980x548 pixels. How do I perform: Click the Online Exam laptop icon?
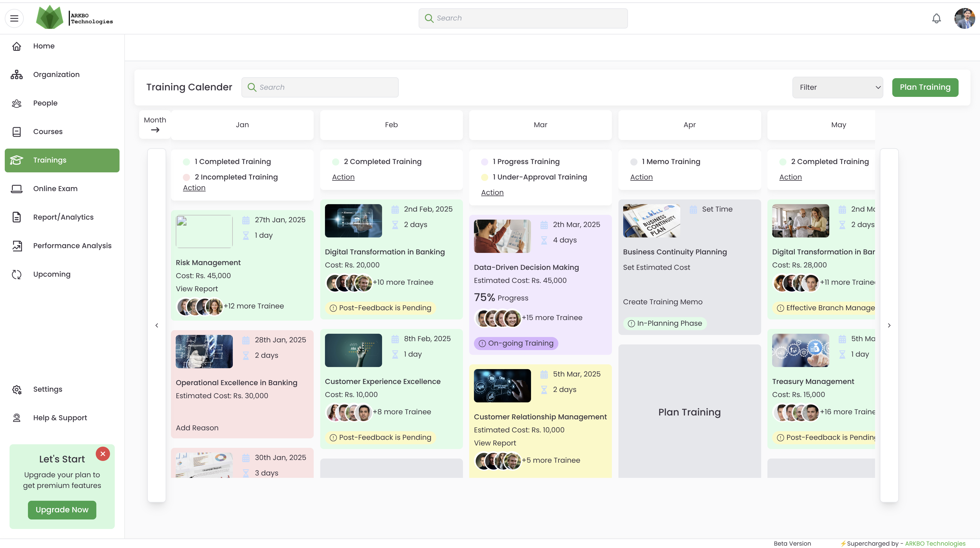pyautogui.click(x=16, y=189)
